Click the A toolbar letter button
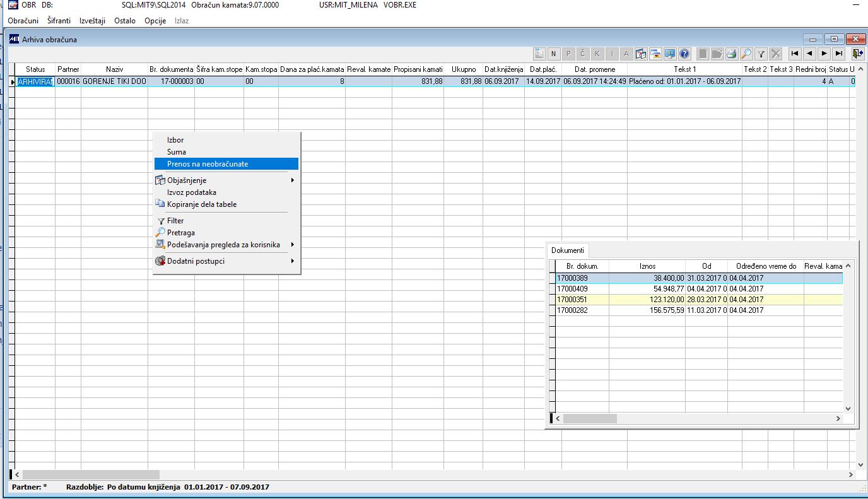868x499 pixels. click(x=626, y=54)
